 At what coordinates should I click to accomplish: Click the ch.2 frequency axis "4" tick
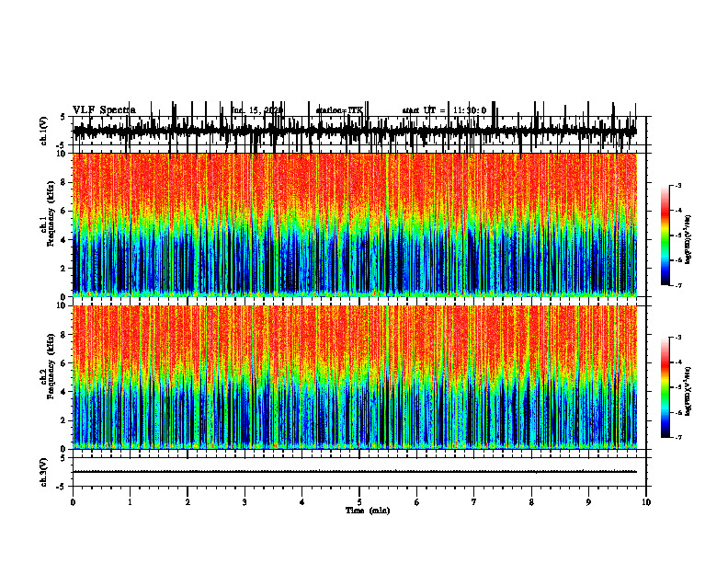[x=64, y=392]
